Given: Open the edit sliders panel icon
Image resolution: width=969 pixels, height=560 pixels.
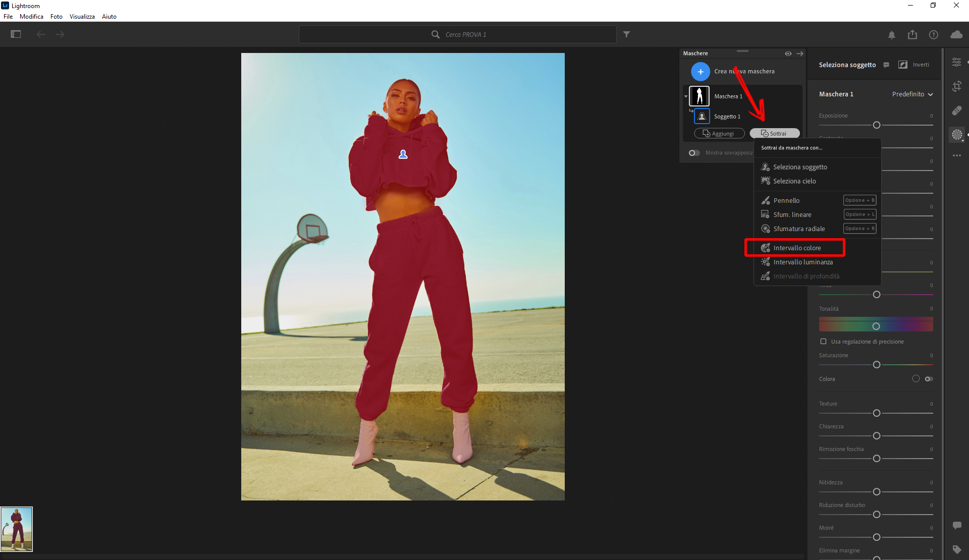Looking at the screenshot, I should 956,62.
